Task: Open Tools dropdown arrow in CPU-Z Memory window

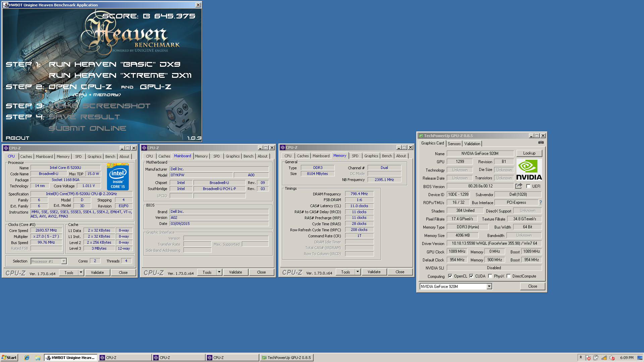Action: pyautogui.click(x=358, y=272)
